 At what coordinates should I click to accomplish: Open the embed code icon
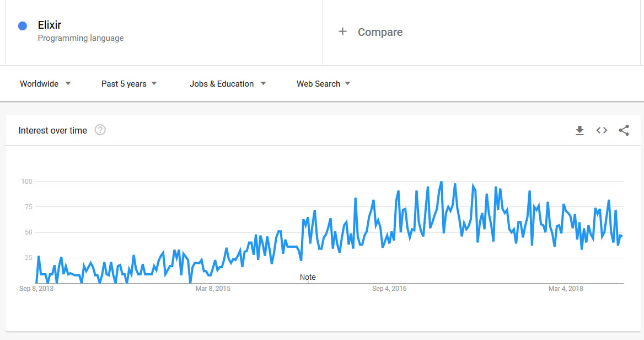(602, 131)
